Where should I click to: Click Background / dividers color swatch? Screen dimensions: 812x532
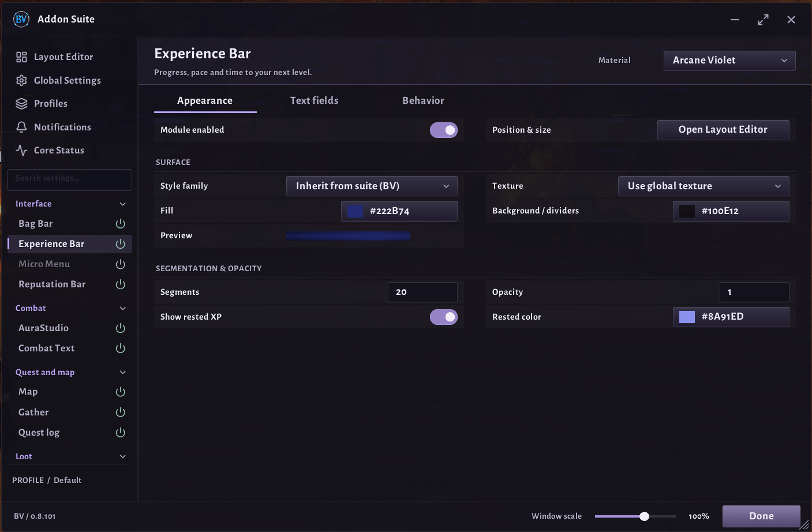tap(687, 211)
